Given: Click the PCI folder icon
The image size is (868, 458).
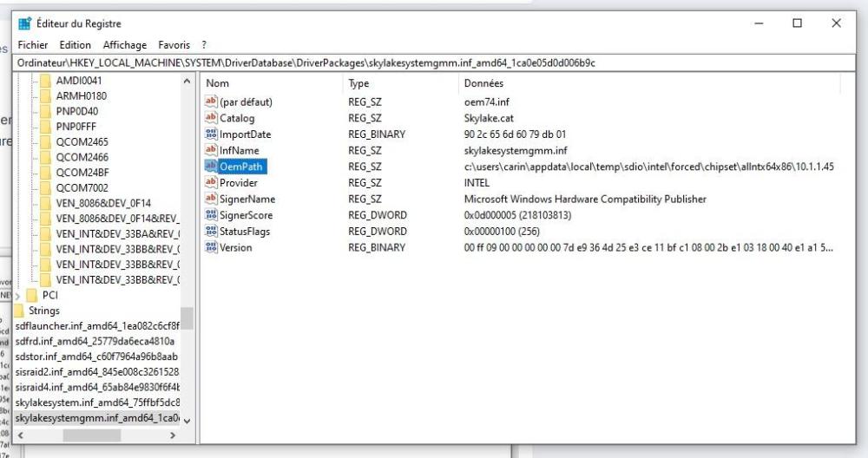Looking at the screenshot, I should [x=32, y=295].
